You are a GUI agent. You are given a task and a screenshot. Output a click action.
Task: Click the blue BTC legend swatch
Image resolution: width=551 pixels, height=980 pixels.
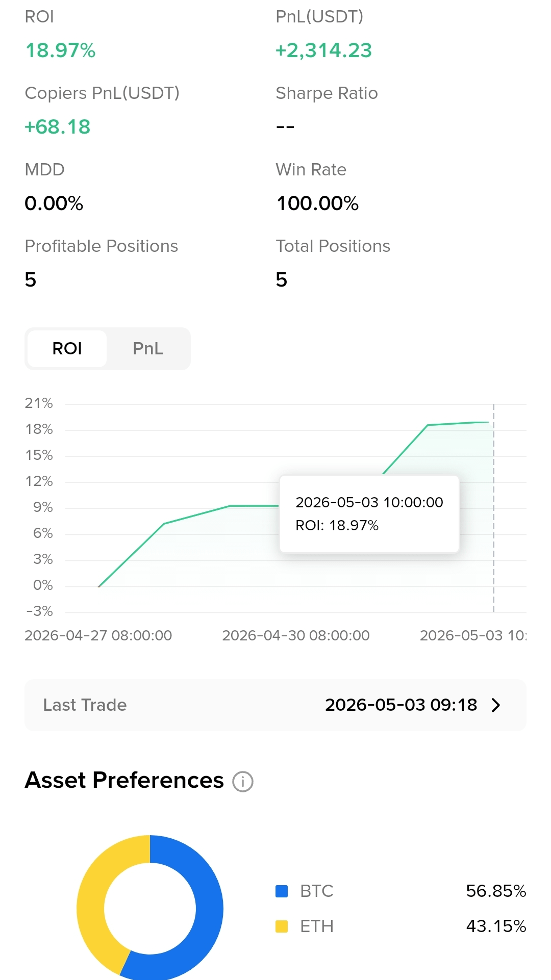tap(282, 891)
